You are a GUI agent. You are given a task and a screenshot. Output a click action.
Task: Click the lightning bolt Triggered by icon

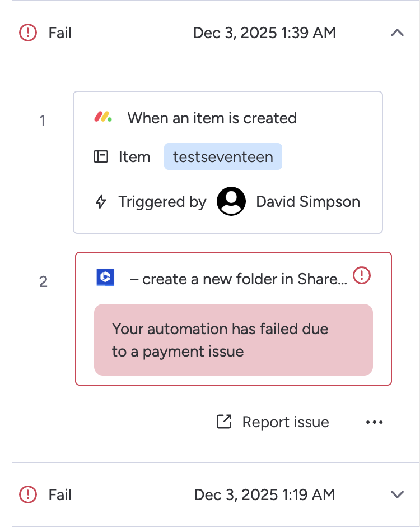101,202
